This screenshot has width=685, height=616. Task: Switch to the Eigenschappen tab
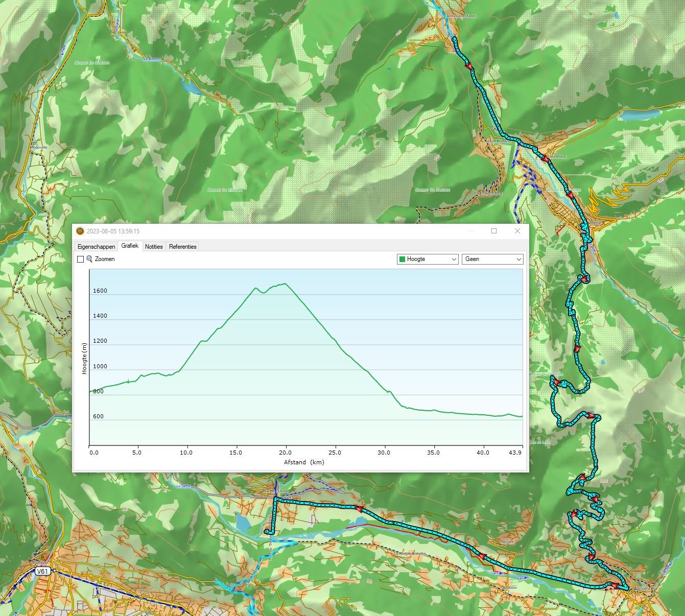tap(96, 247)
